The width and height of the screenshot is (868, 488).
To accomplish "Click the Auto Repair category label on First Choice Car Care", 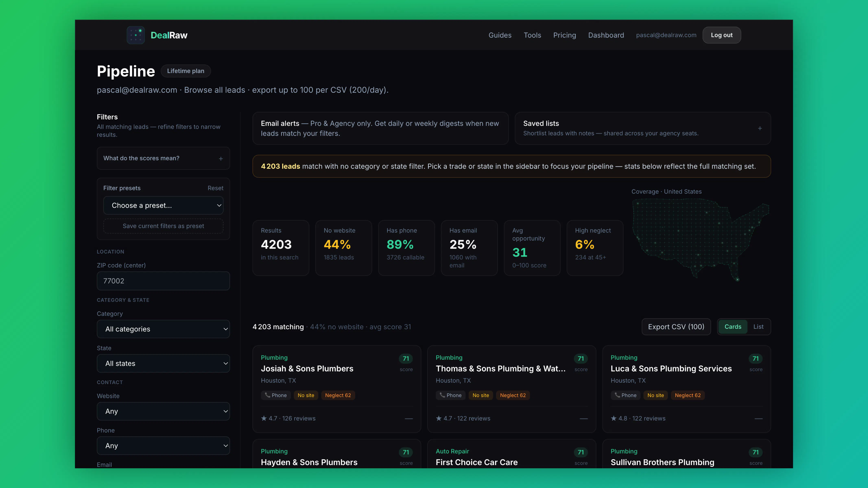I will (452, 451).
